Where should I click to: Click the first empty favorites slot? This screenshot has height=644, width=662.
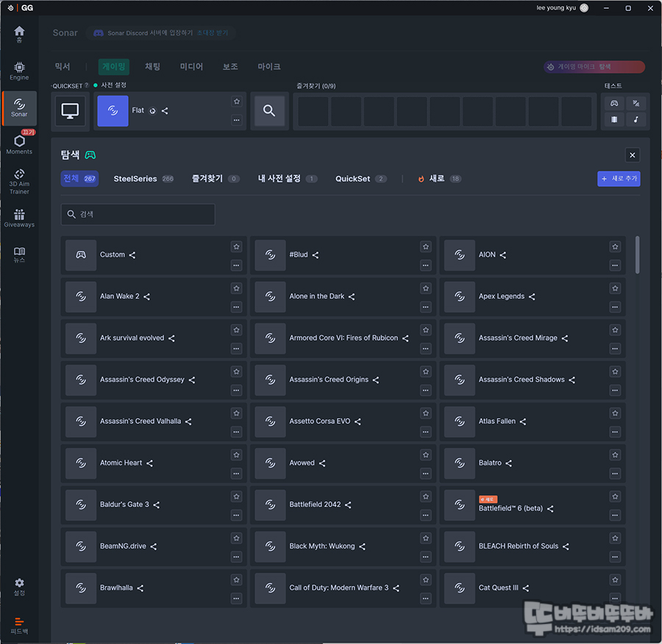tap(313, 111)
